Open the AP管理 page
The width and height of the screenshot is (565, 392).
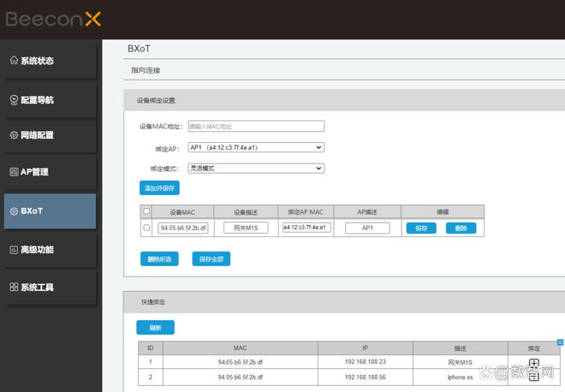tap(51, 172)
